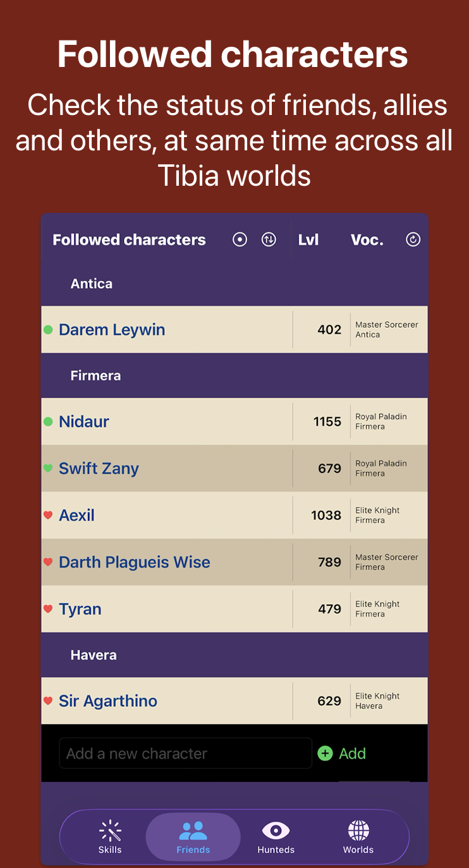This screenshot has width=469, height=868.
Task: Toggle Aexil's red offline heart indicator
Action: 49,515
